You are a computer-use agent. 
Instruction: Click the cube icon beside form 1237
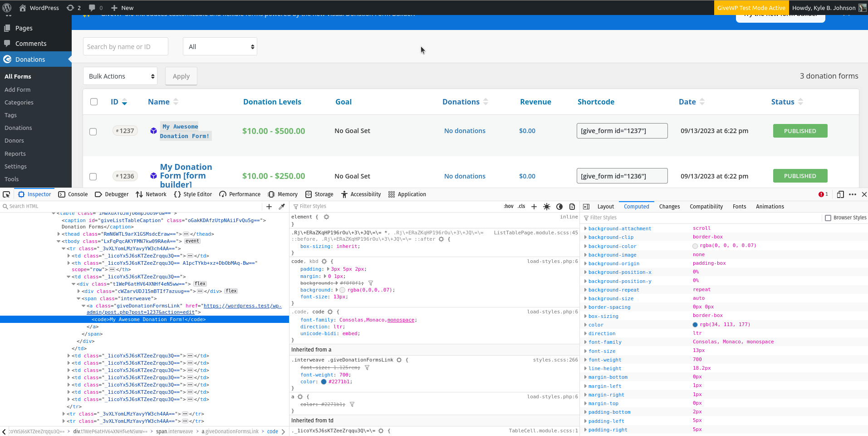point(153,131)
